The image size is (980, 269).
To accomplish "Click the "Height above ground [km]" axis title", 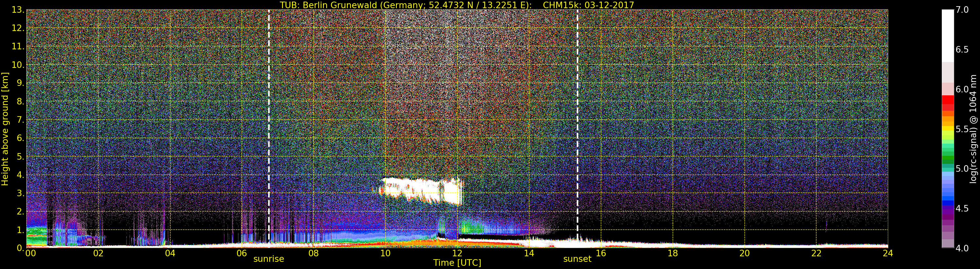I will tap(5, 129).
